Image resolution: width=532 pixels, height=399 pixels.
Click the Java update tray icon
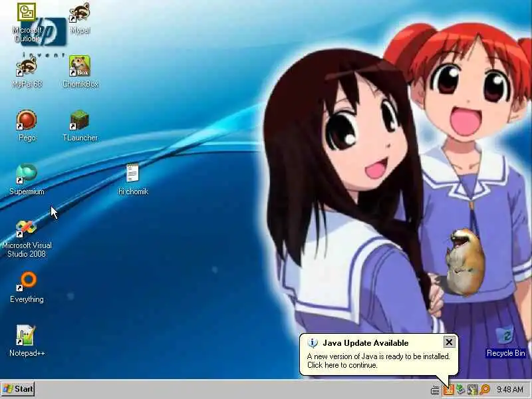(x=448, y=390)
